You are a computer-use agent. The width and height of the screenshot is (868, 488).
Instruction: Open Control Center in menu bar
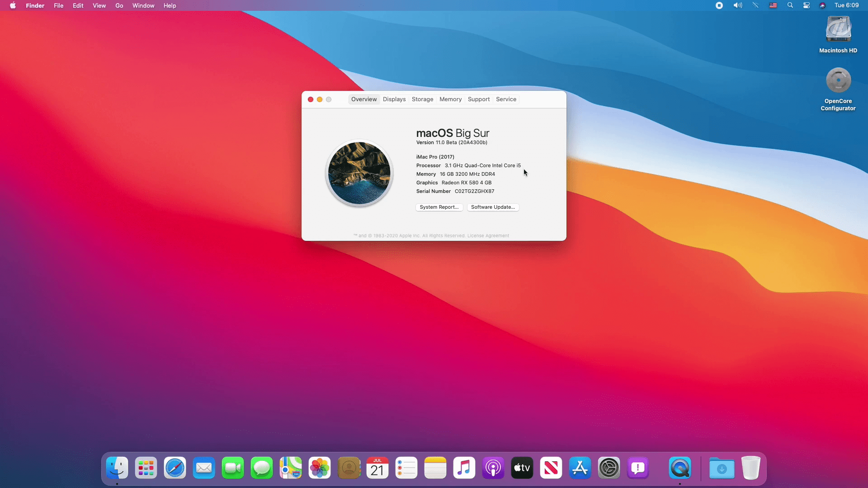806,5
